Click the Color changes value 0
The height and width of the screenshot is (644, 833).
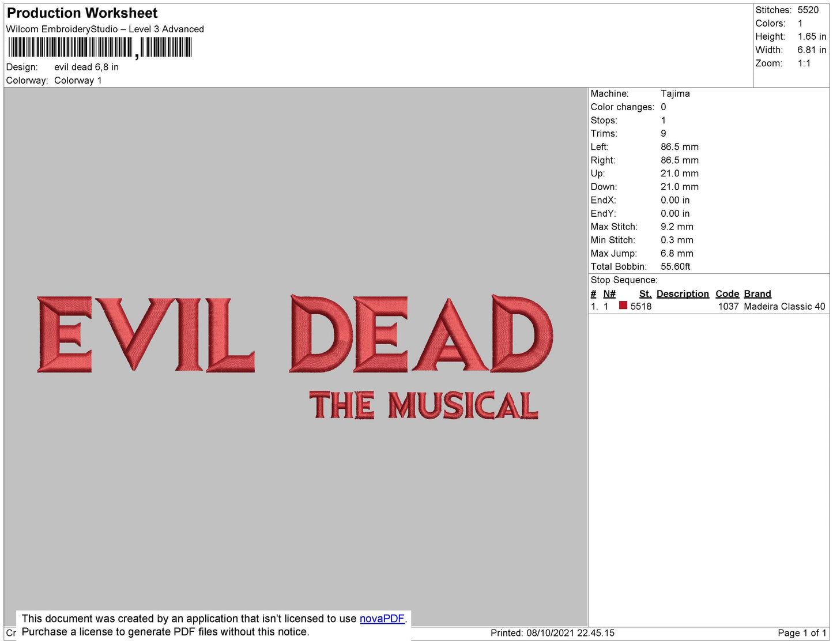(x=664, y=107)
